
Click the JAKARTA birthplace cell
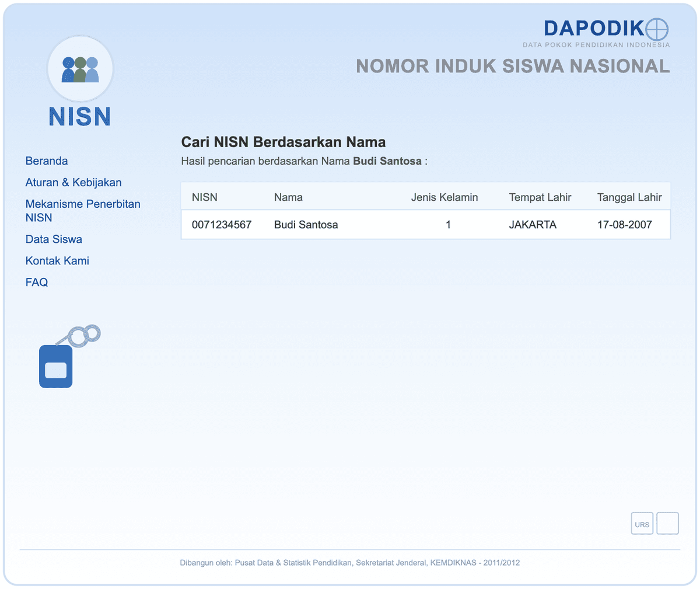(533, 225)
